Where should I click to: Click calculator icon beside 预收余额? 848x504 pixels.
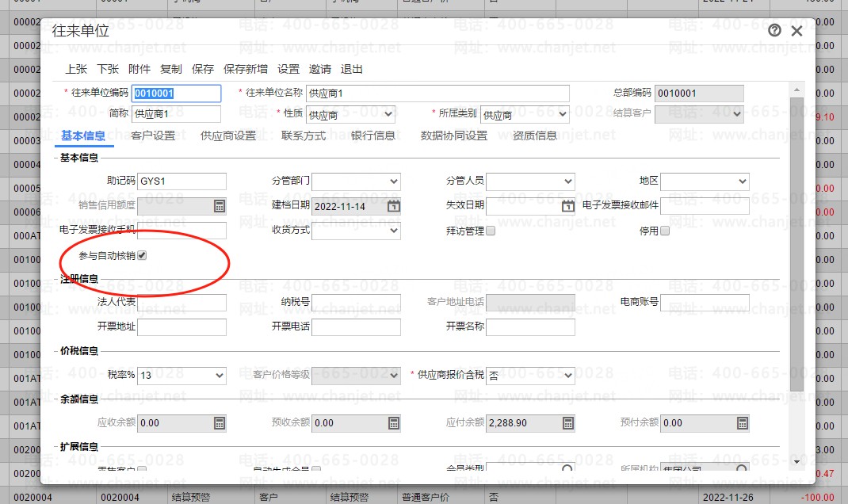point(394,423)
